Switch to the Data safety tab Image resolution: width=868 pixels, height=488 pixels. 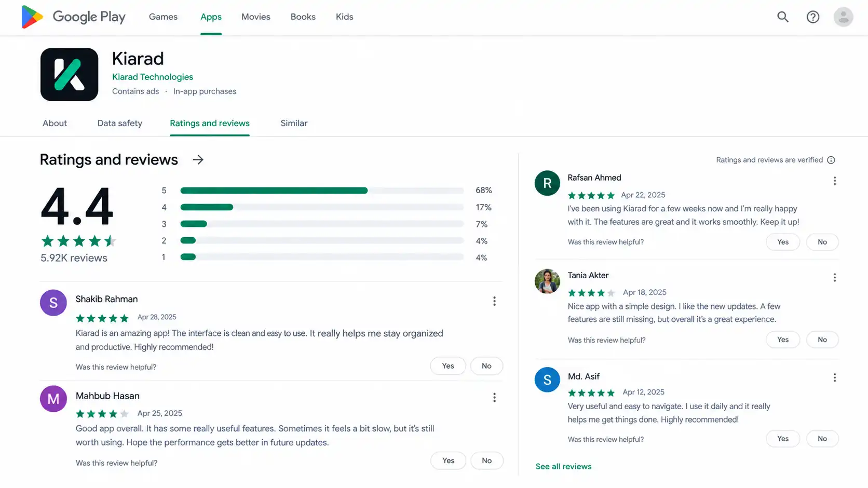pos(120,123)
